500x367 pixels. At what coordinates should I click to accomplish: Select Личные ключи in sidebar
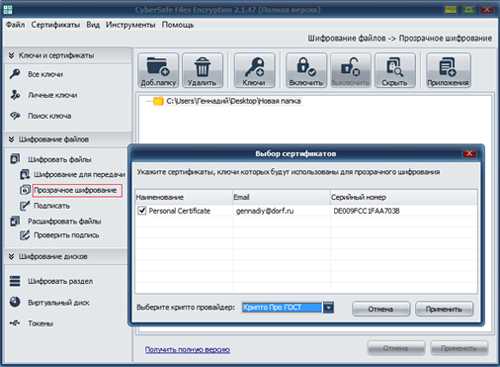click(x=52, y=95)
